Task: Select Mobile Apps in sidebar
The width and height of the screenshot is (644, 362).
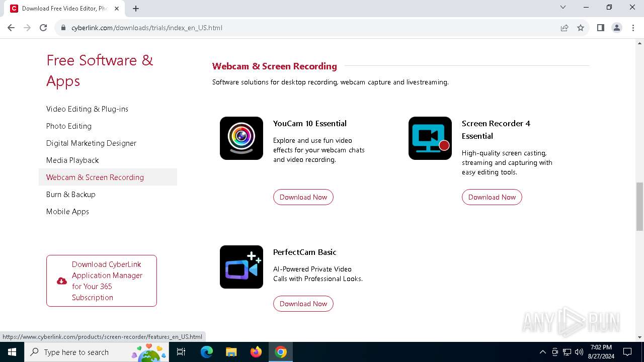Action: point(67,212)
